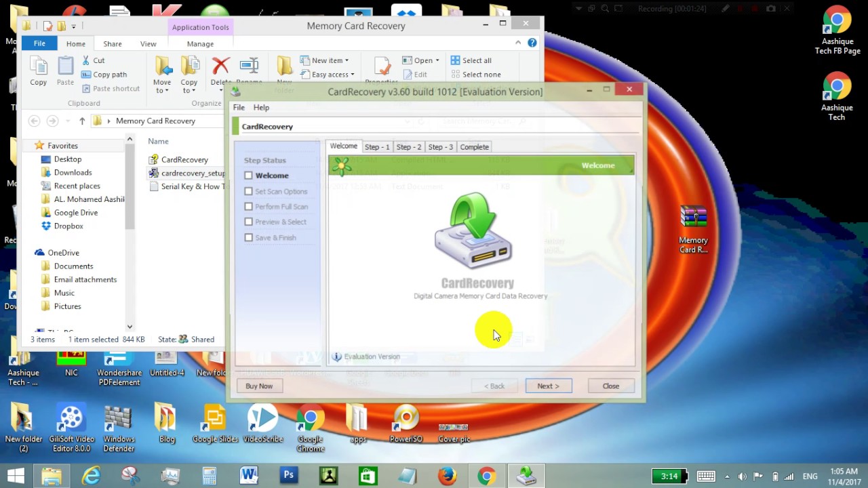Open the CardRecovery File menu
868x488 pixels.
pyautogui.click(x=239, y=108)
